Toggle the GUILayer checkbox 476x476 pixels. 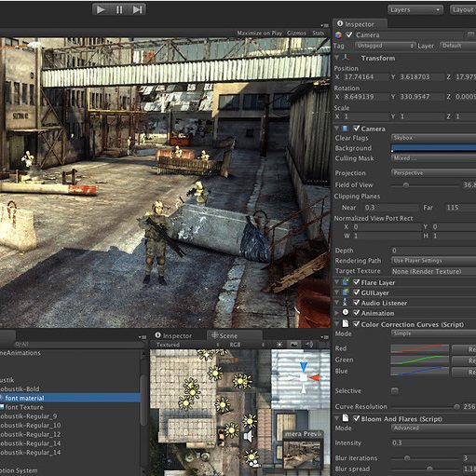[357, 292]
